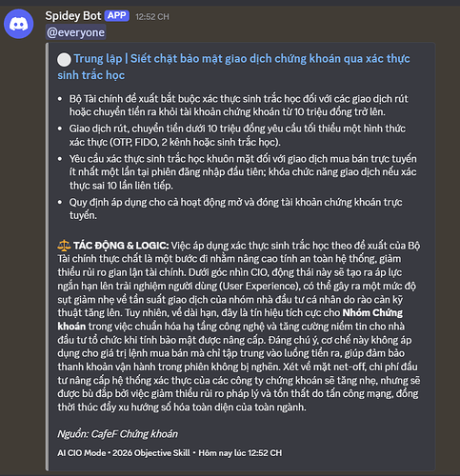460x476 pixels.
Task: Click the 12:52 CH message timestamp
Action: point(152,17)
